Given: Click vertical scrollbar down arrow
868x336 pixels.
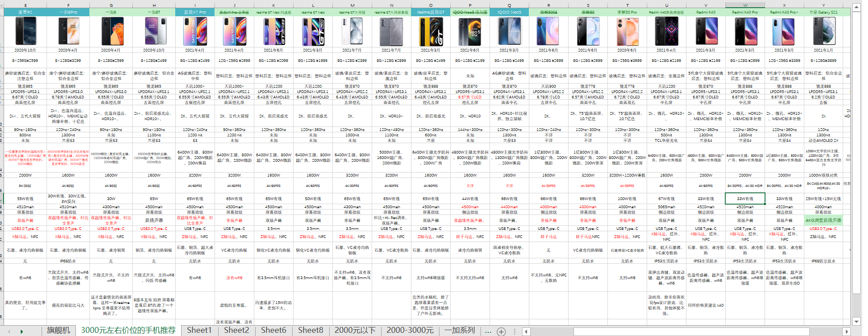Looking at the screenshot, I should [x=856, y=322].
